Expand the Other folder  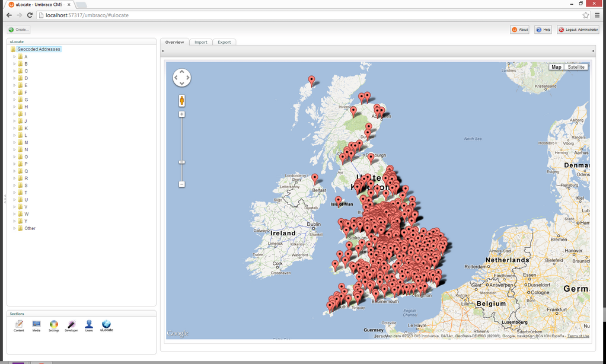point(15,228)
